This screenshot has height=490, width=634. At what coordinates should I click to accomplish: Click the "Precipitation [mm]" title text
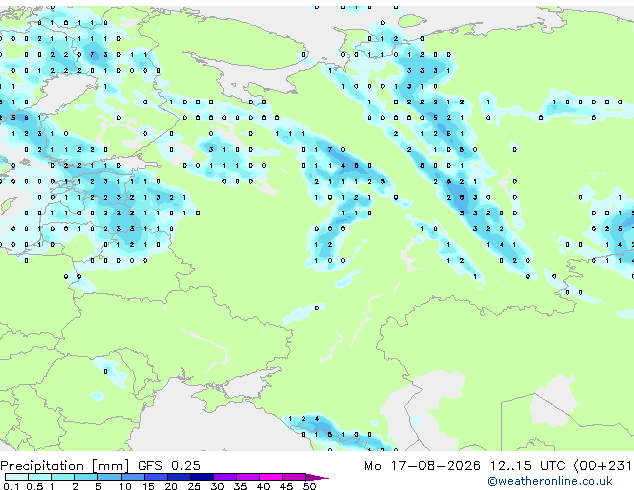coord(65,466)
